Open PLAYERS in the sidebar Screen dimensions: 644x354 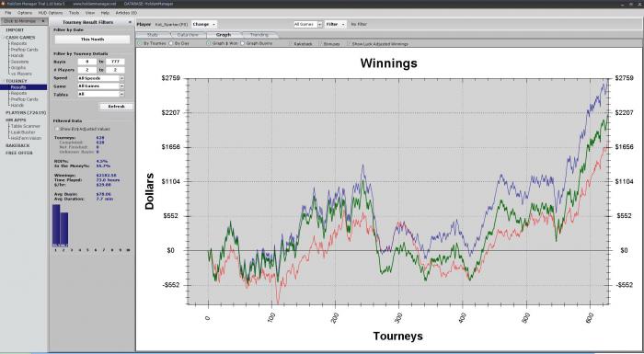point(26,112)
